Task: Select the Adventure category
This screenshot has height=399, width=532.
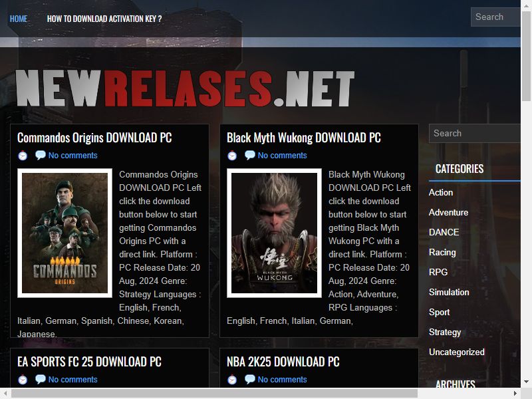Action: tap(448, 212)
